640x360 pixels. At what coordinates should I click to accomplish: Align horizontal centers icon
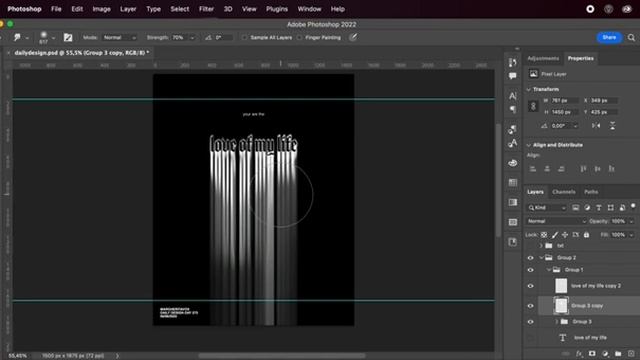pos(547,169)
